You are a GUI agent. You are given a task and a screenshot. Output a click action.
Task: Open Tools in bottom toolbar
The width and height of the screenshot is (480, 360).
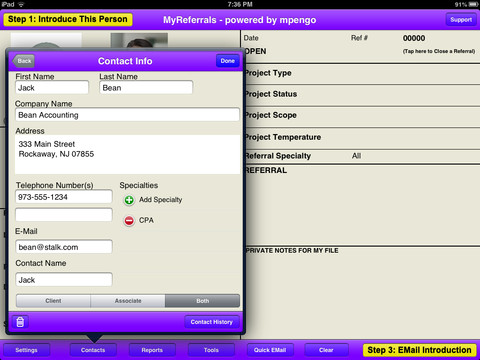[211, 350]
